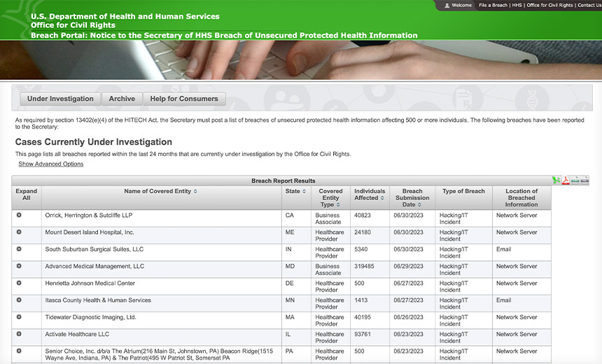Click the Welcome user icon
Screen dimensions: 602x364
coord(447,6)
